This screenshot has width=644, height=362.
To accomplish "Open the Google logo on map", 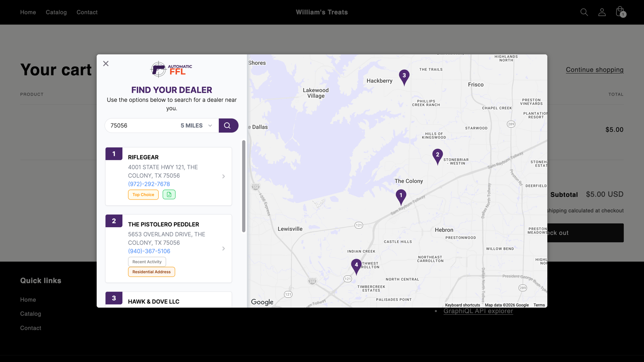I will 262,302.
